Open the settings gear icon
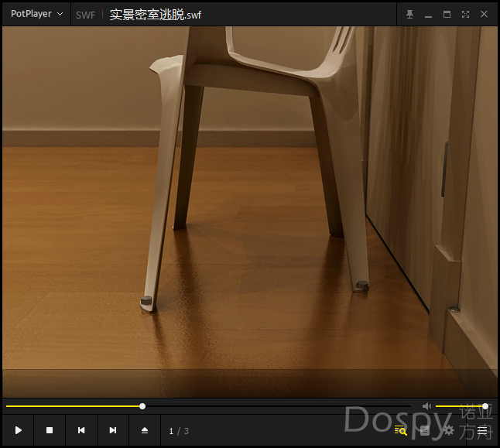The width and height of the screenshot is (500, 448). point(448,430)
